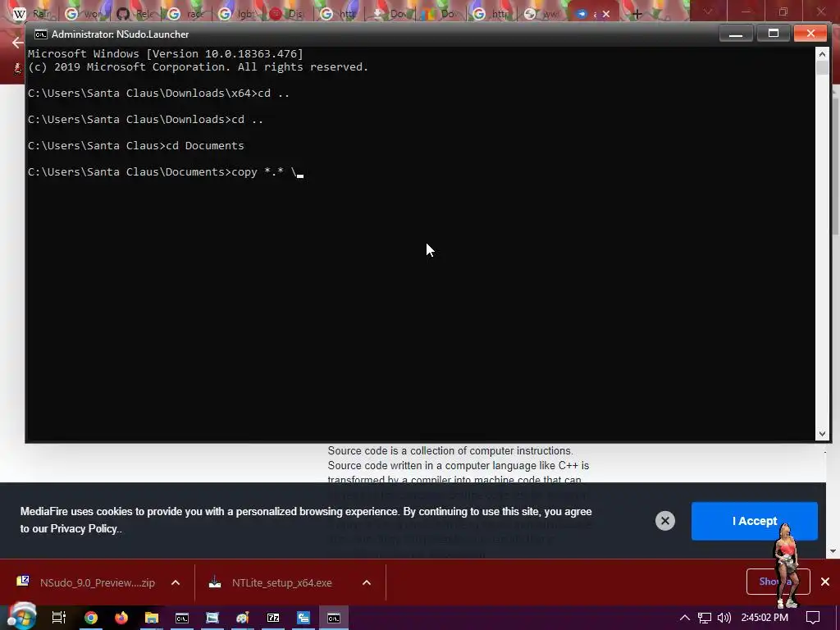Open the blue app icon next to 7-Zip
Screen dimensions: 840x630
pyautogui.click(x=304, y=618)
